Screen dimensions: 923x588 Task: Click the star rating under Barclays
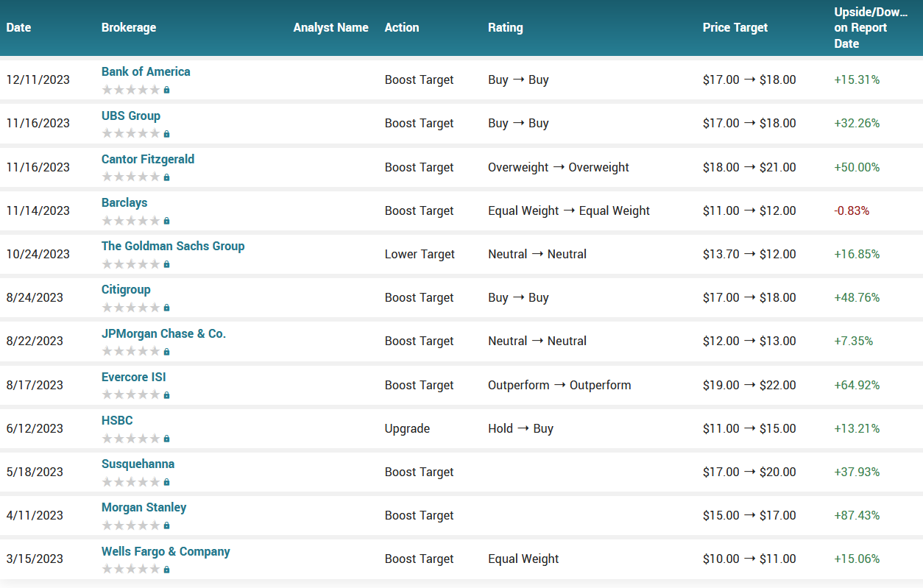click(131, 220)
